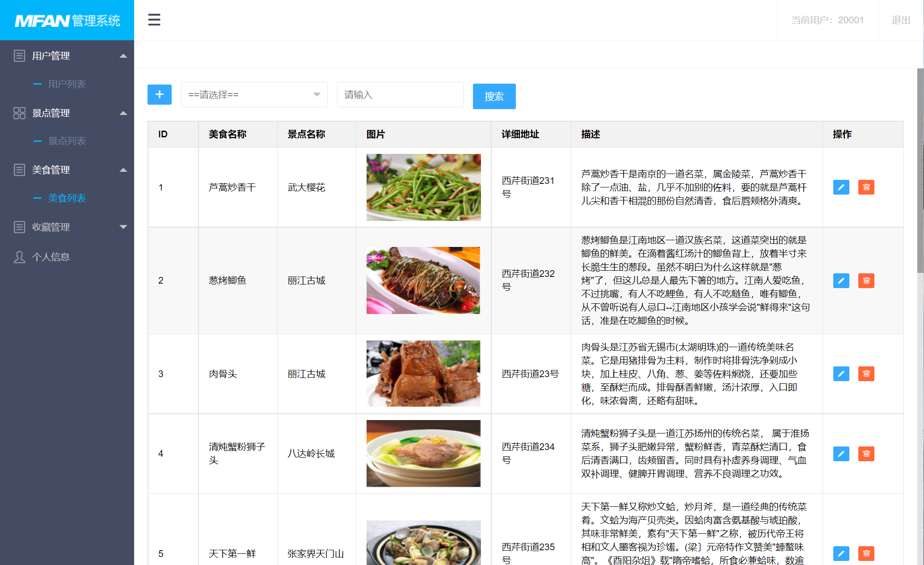This screenshot has width=924, height=565.
Task: Click the 景点管理 grid icon
Action: (19, 113)
